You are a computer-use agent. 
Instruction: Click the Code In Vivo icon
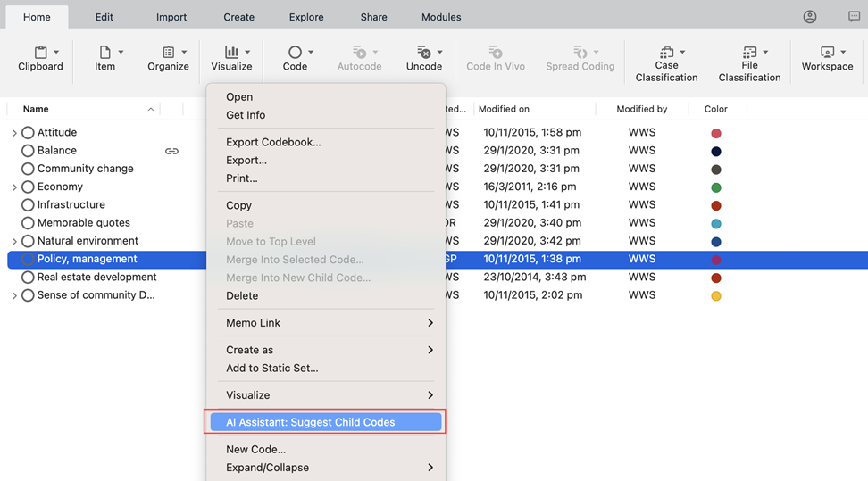click(x=496, y=53)
